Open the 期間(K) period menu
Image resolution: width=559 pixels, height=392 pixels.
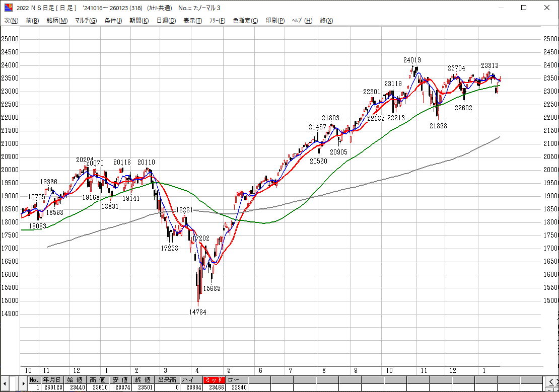click(x=139, y=21)
